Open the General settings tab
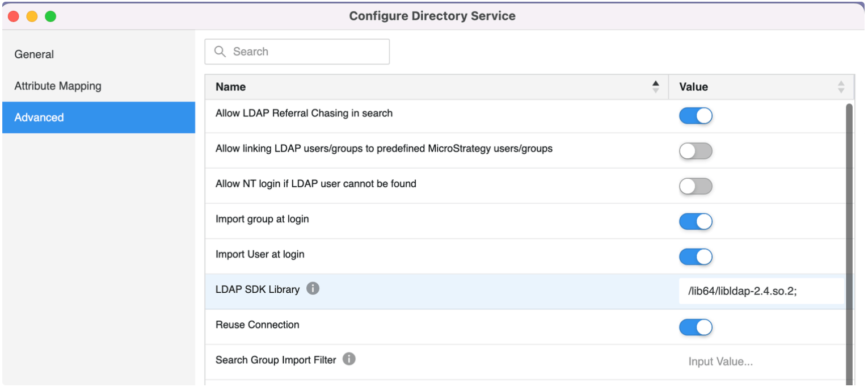This screenshot has height=387, width=868. coord(34,54)
